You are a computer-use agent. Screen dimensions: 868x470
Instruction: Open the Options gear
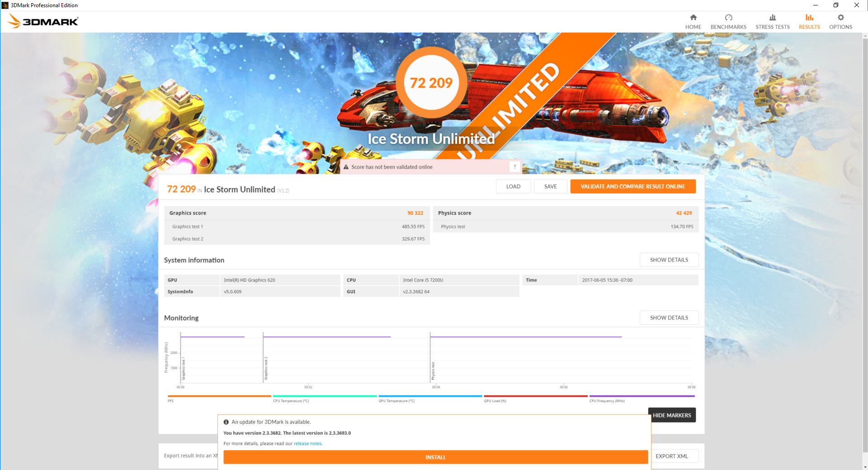pyautogui.click(x=840, y=22)
